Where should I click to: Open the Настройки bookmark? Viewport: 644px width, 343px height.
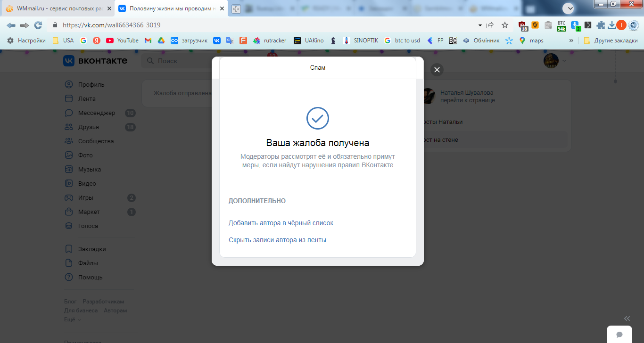coord(26,41)
